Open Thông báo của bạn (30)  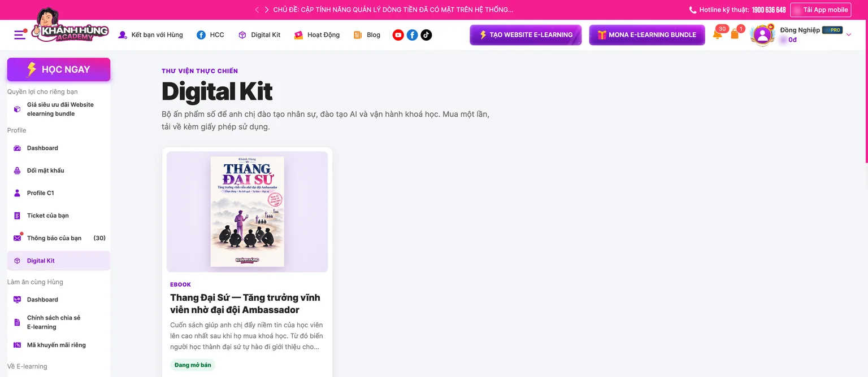pyautogui.click(x=59, y=238)
